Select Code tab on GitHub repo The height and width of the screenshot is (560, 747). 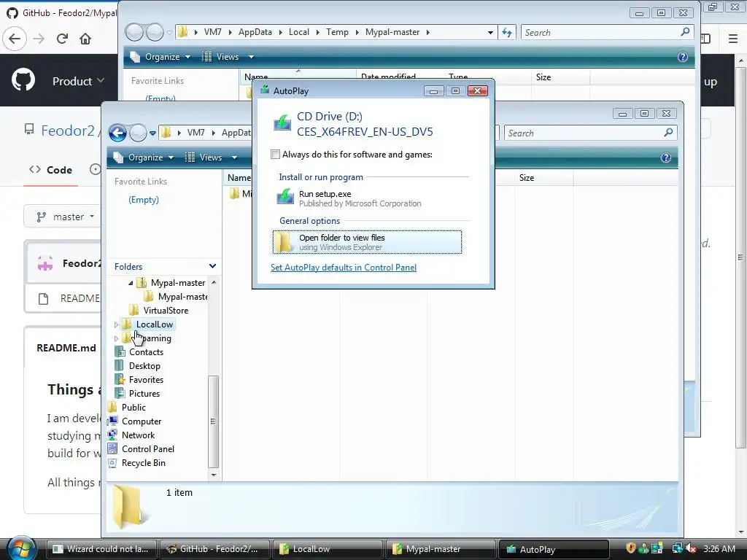coord(50,170)
